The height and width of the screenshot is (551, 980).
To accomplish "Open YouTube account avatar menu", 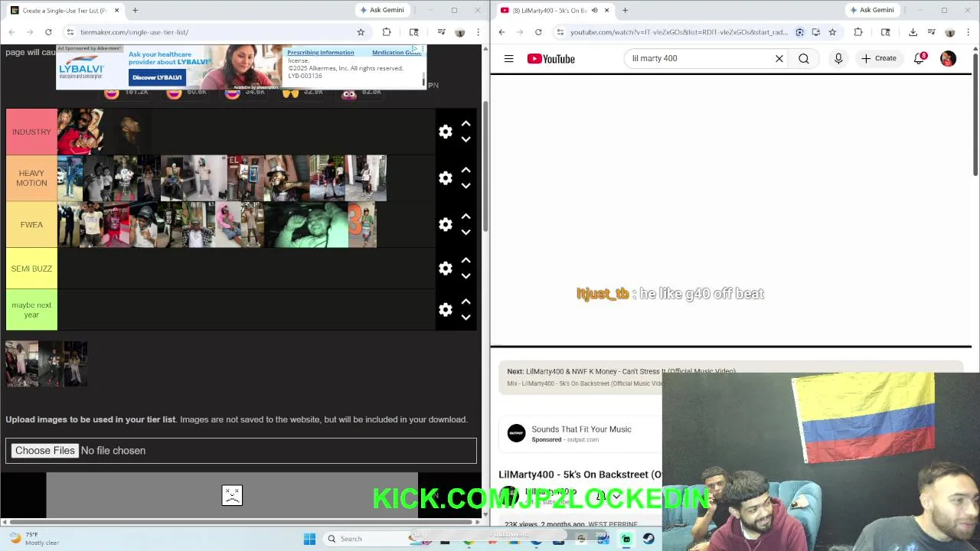I will click(x=948, y=58).
